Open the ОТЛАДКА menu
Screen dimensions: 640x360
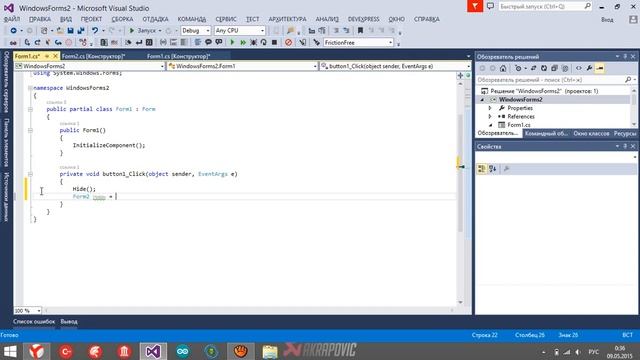156,19
